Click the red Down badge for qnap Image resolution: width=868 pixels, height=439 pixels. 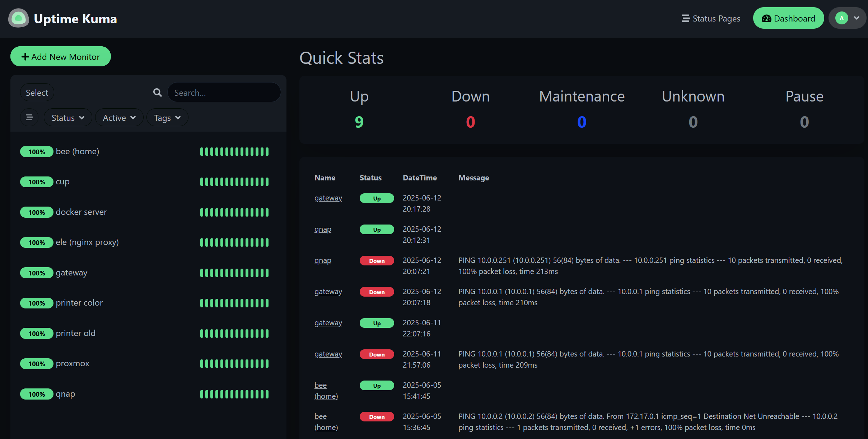click(377, 260)
